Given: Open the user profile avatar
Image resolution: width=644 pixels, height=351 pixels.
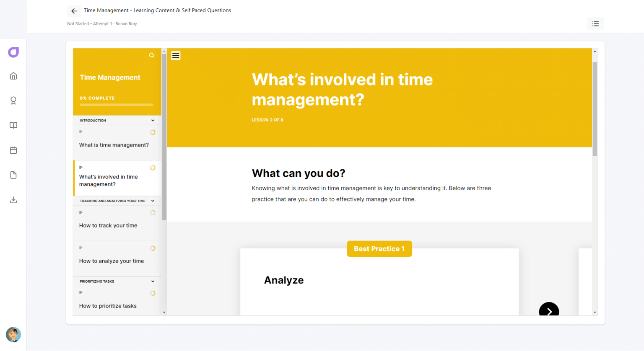Looking at the screenshot, I should [13, 335].
